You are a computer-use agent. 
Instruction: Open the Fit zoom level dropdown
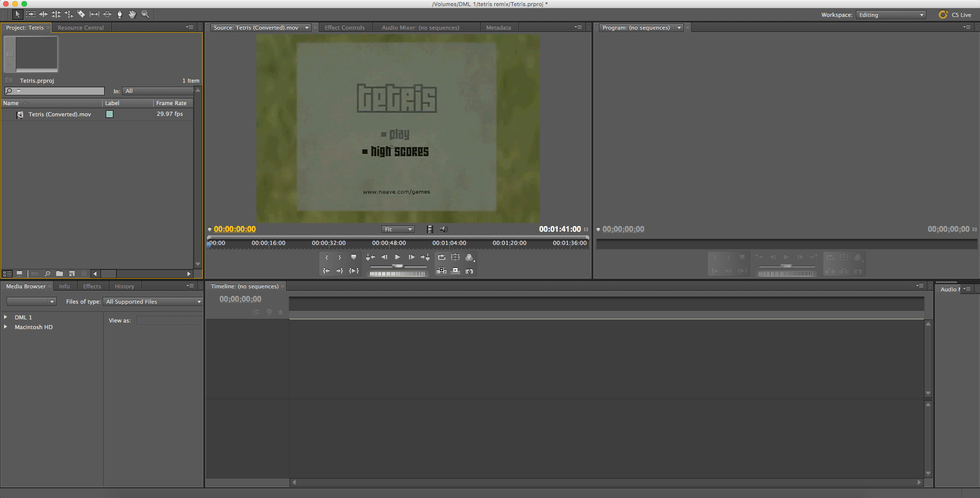pyautogui.click(x=398, y=230)
